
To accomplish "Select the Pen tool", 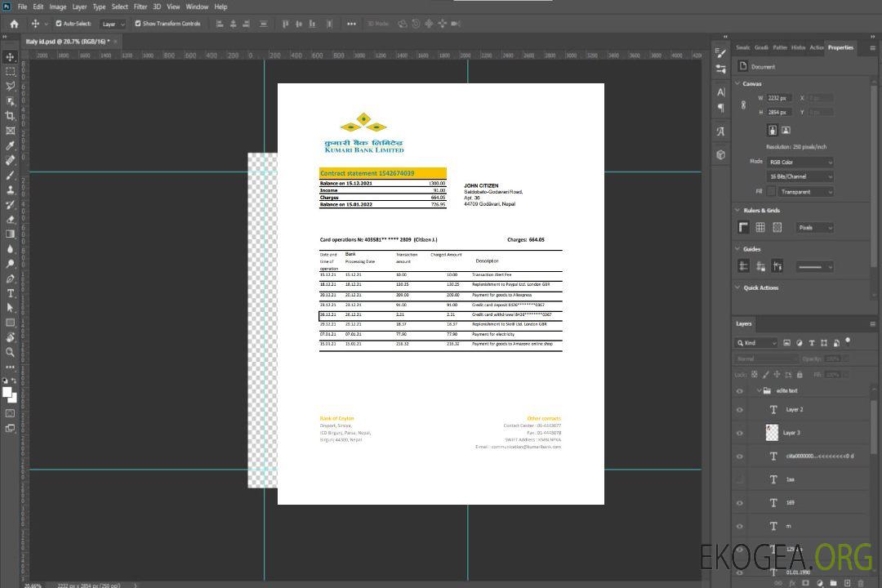I will (10, 278).
